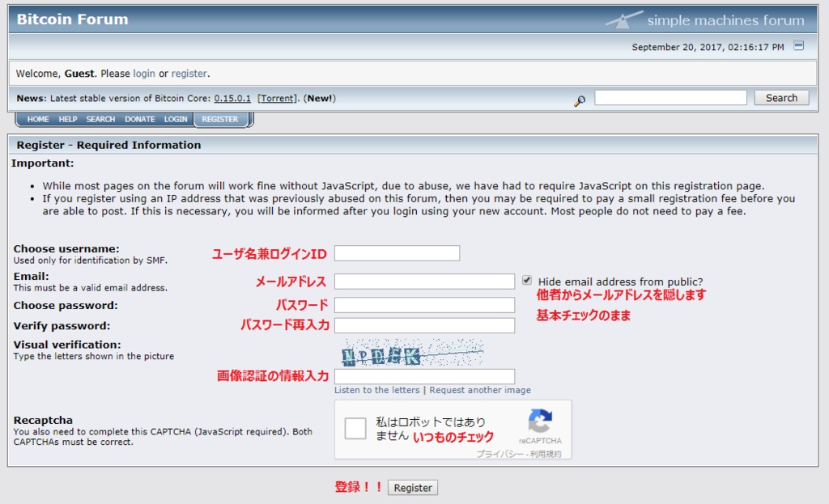This screenshot has width=829, height=504.
Task: Focus the forum search input field
Action: click(x=670, y=98)
